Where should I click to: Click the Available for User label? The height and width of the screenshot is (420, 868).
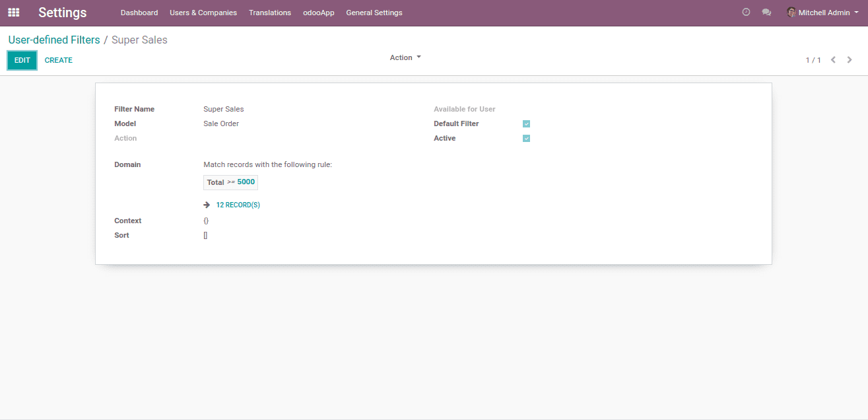point(465,110)
